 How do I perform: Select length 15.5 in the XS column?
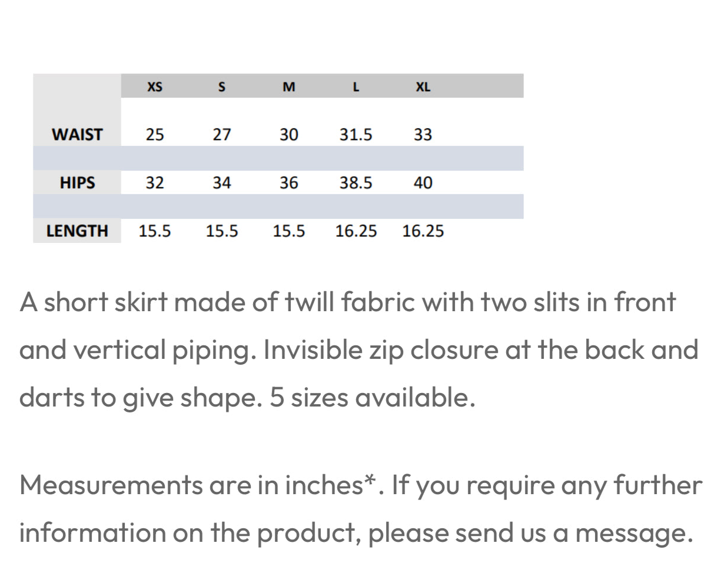[155, 231]
